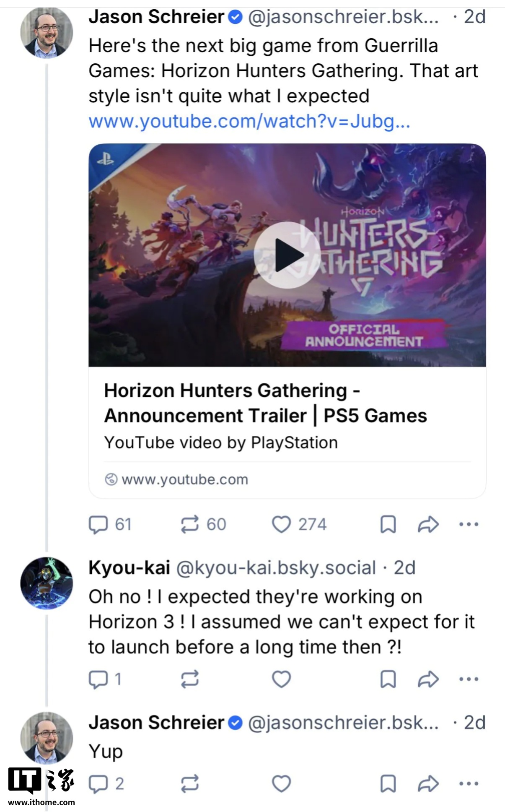Repost the post with 60 reposts
505x812 pixels.
pos(190,524)
